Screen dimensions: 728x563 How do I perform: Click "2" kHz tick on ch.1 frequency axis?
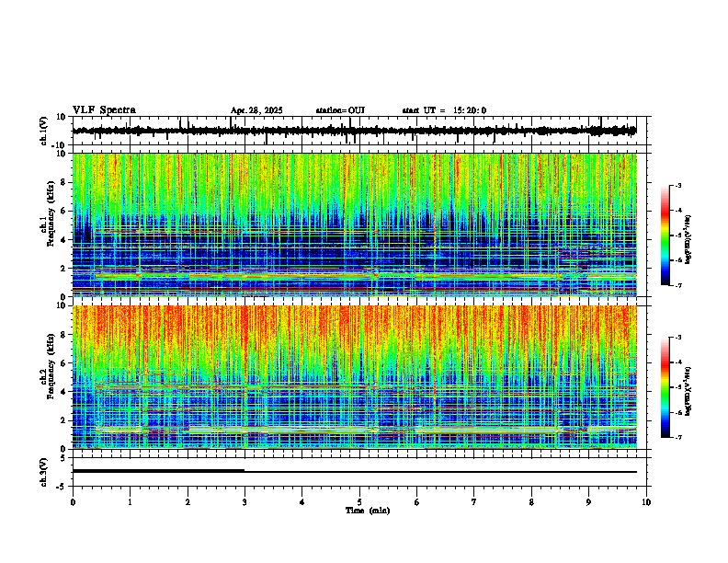pos(63,268)
